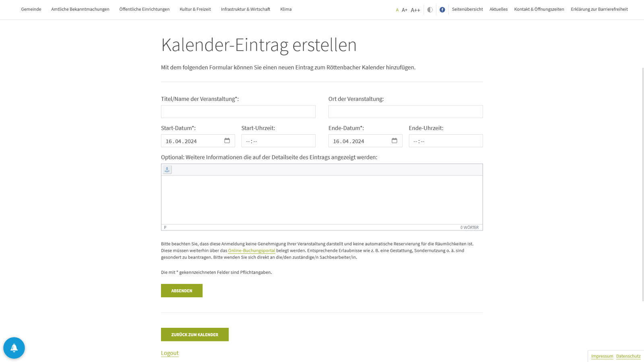
Task: Open the Gemeinde menu
Action: [x=31, y=9]
